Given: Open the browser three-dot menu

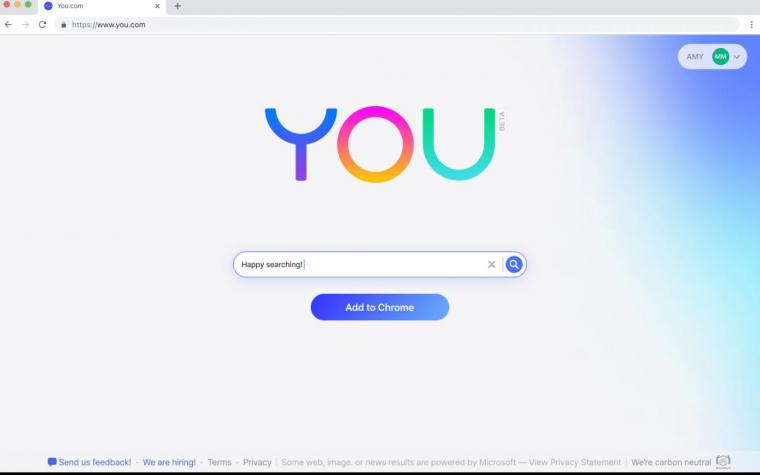Looking at the screenshot, I should point(751,25).
